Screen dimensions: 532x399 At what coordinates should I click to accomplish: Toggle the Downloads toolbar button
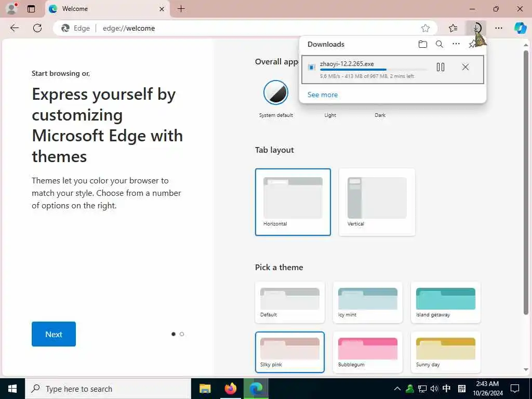click(476, 28)
